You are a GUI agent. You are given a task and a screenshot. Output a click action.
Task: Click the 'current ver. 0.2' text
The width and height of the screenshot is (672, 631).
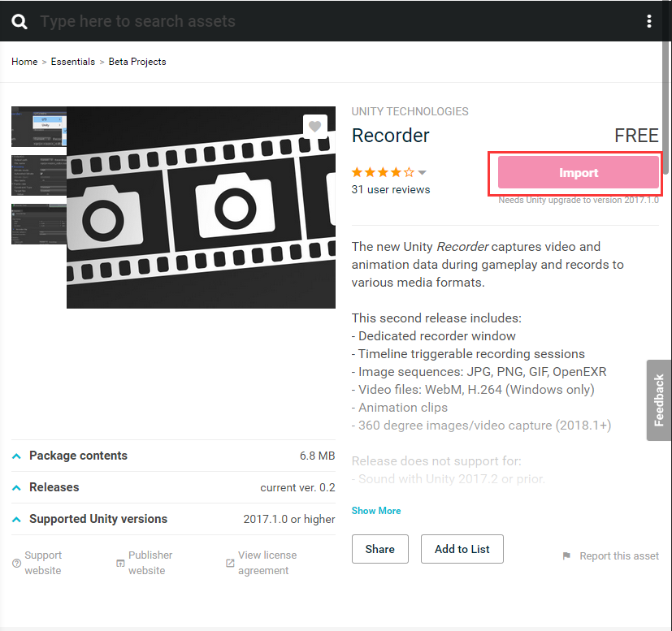click(x=297, y=487)
